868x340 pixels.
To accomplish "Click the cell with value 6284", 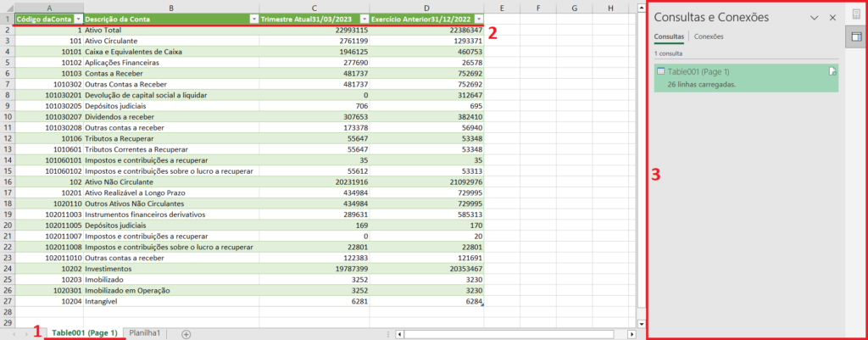I will 426,301.
